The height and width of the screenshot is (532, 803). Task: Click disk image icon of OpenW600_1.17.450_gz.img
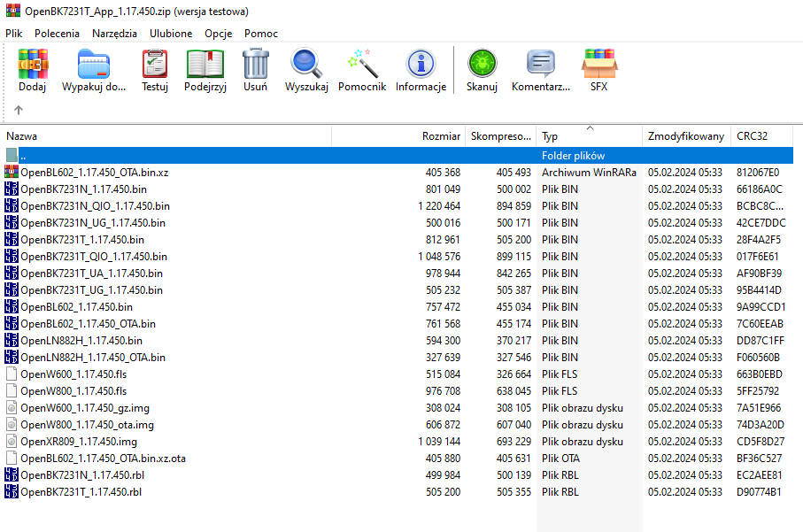12,407
